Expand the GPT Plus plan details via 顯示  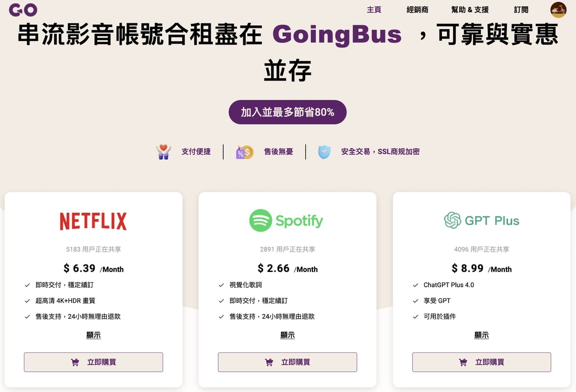point(481,335)
